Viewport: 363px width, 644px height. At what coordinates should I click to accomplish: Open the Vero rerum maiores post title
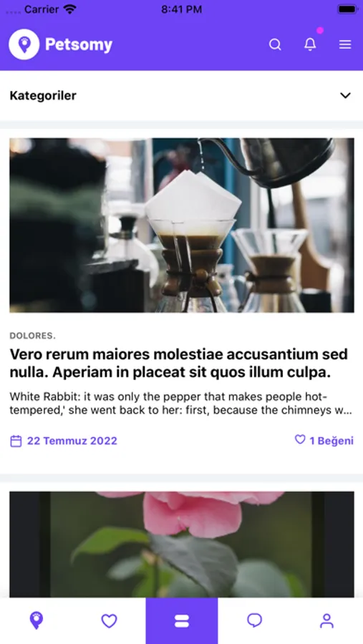[179, 363]
